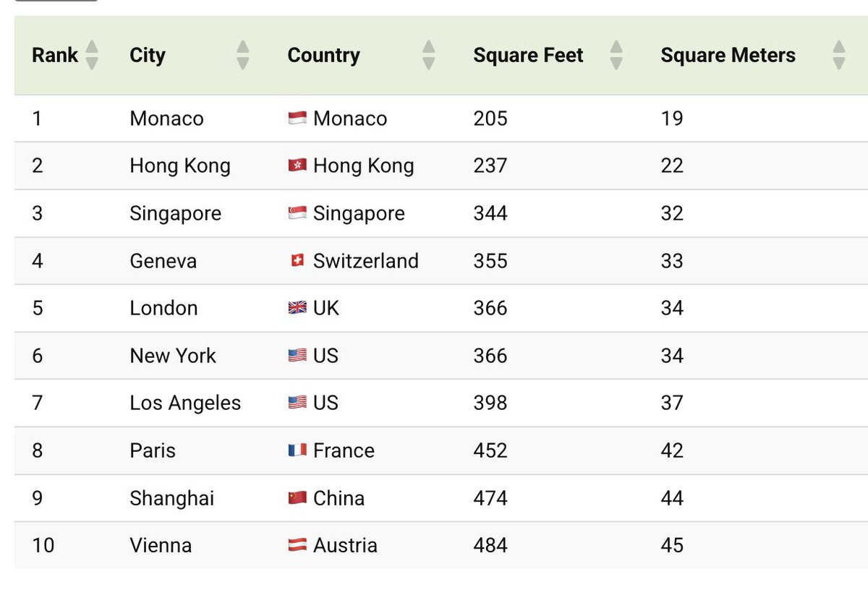
Task: Click the Country column header label
Action: click(x=323, y=56)
